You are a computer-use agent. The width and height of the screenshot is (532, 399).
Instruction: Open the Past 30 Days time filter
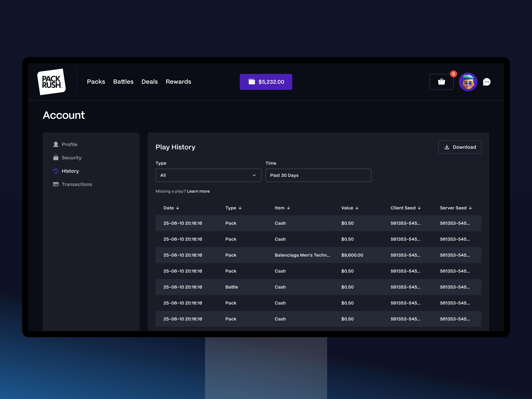318,175
